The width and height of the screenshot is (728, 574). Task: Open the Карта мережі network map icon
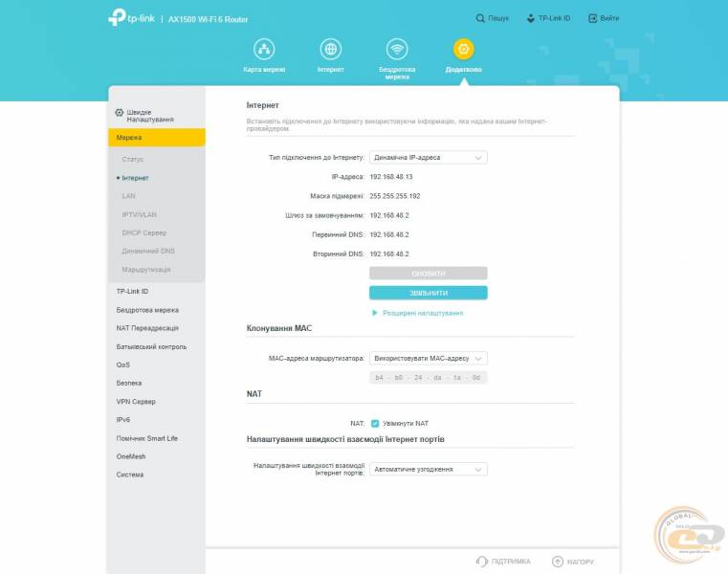264,49
